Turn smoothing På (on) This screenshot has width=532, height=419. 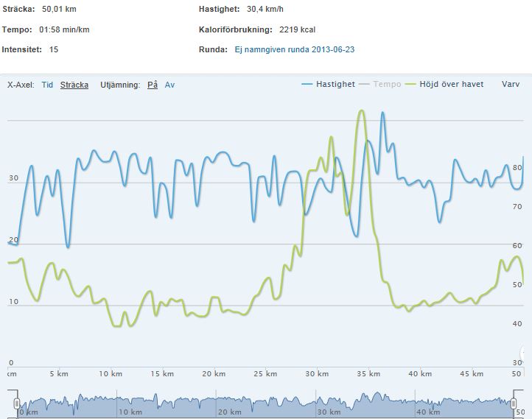point(153,85)
